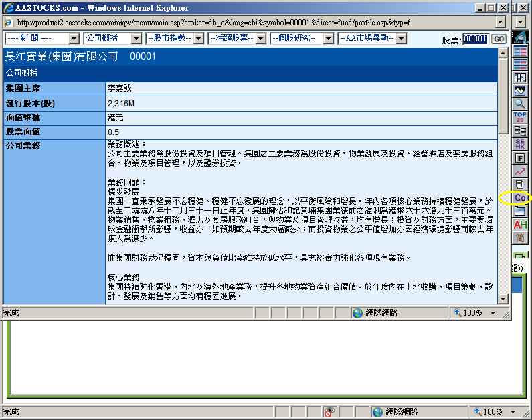
Task: Open the area chart icon
Action: click(x=520, y=91)
